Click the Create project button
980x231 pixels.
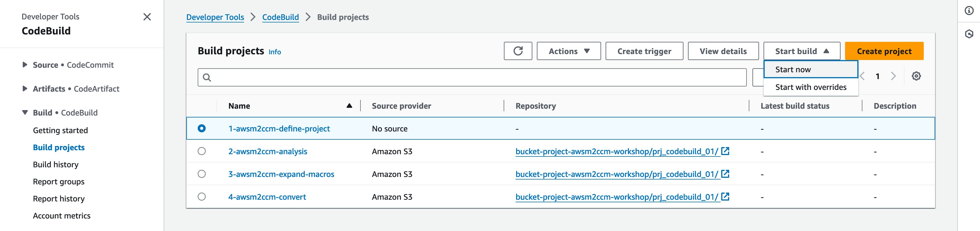pos(884,51)
